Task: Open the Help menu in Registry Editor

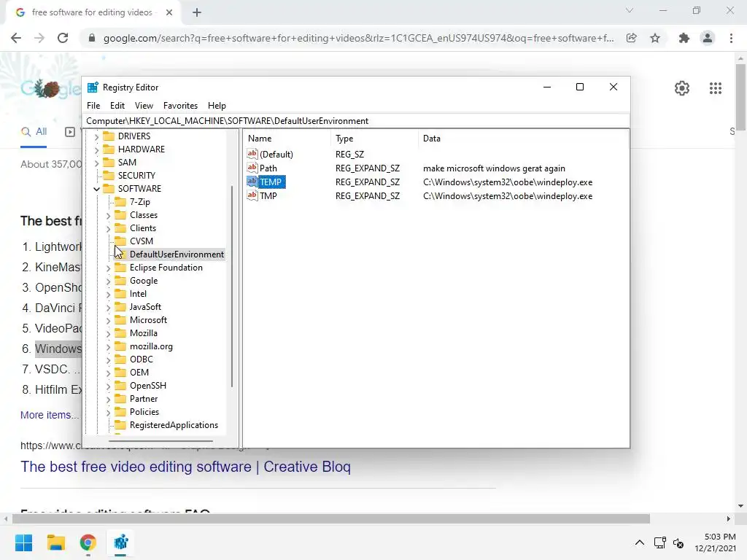Action: 217,106
